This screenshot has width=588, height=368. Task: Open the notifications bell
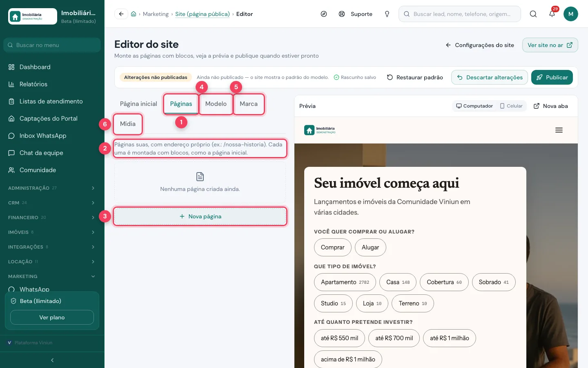[x=552, y=14]
